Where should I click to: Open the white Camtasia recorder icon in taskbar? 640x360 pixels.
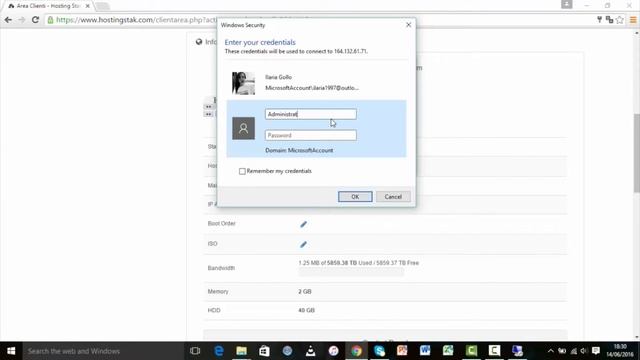point(494,351)
